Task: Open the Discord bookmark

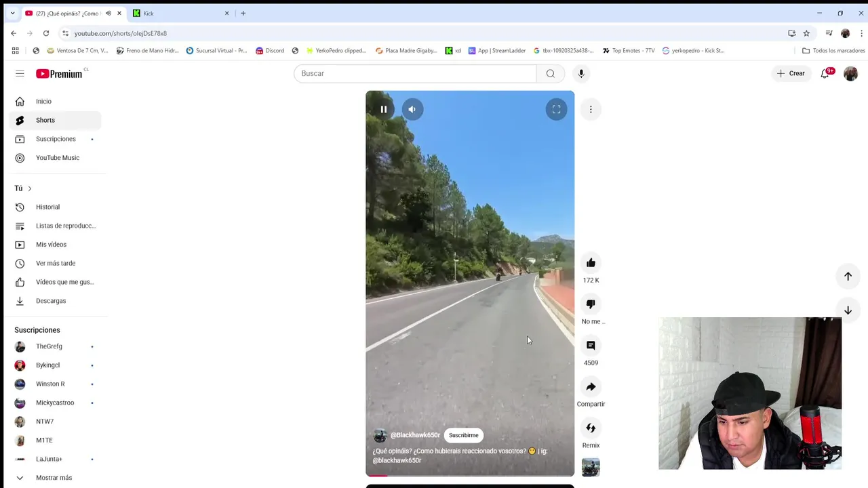Action: click(270, 50)
